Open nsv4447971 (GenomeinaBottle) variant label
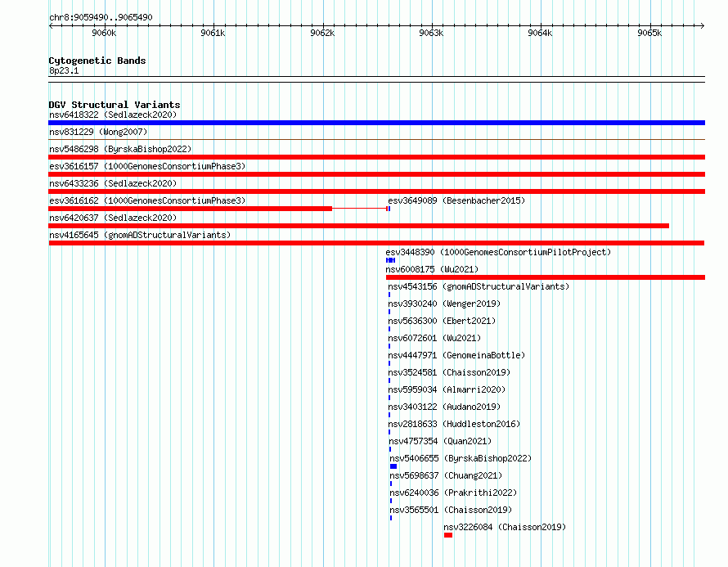Viewport: 728px width, 567px height. tap(456, 355)
